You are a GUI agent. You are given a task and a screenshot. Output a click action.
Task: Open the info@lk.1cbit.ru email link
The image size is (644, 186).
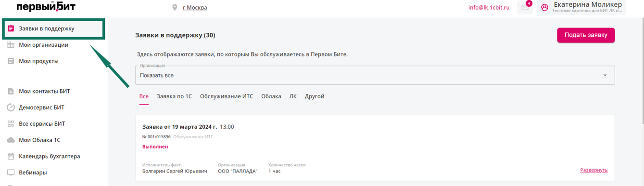[x=489, y=8]
